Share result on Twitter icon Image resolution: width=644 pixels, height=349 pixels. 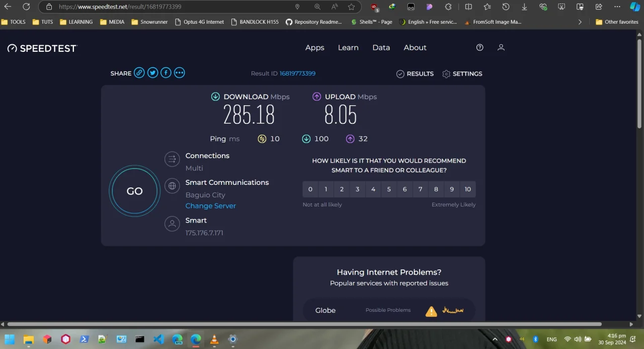click(x=153, y=73)
